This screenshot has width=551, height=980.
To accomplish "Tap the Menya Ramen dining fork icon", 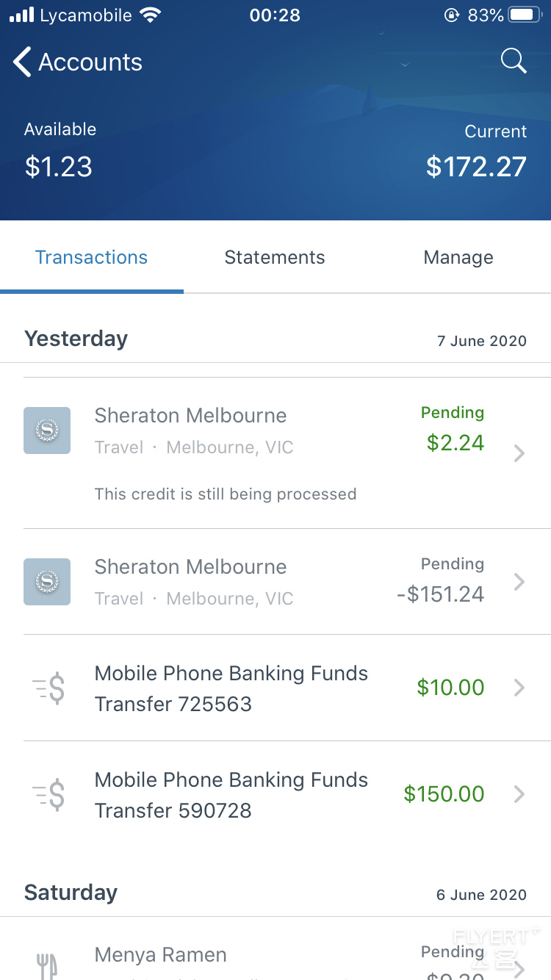I will pyautogui.click(x=47, y=965).
